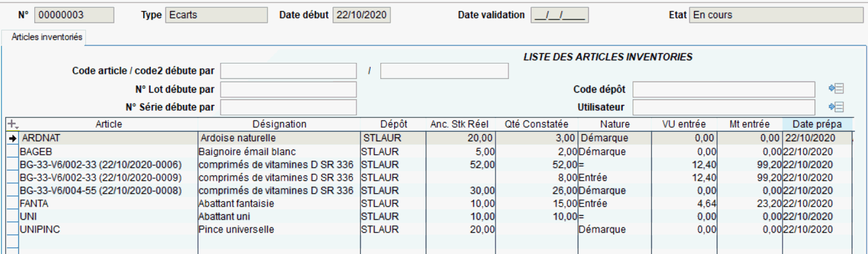Switch to the Articles inventoriés tab
The height and width of the screenshot is (254, 868).
(x=47, y=38)
